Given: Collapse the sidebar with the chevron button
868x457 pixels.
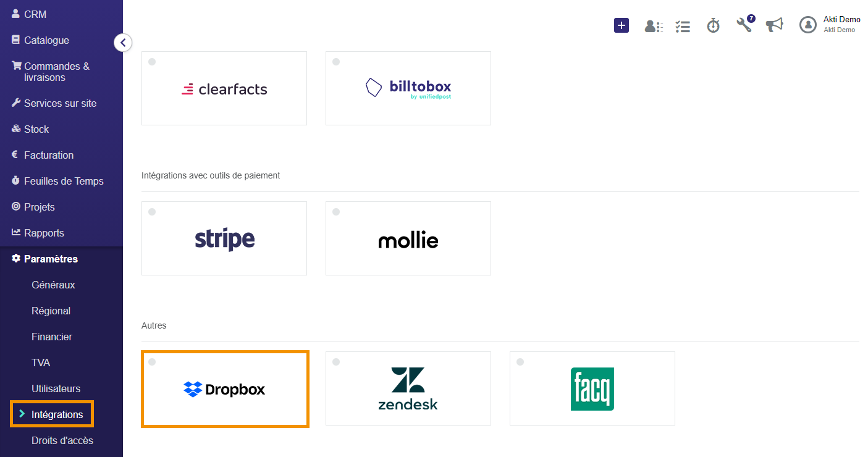Looking at the screenshot, I should pyautogui.click(x=123, y=43).
